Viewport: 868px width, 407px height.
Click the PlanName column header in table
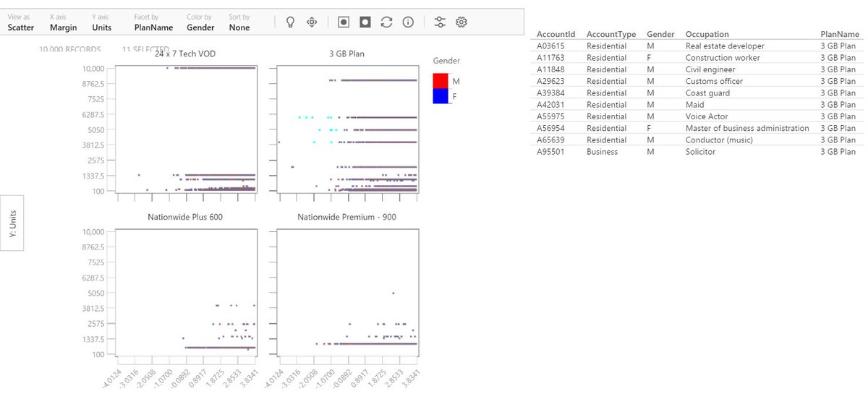[840, 34]
